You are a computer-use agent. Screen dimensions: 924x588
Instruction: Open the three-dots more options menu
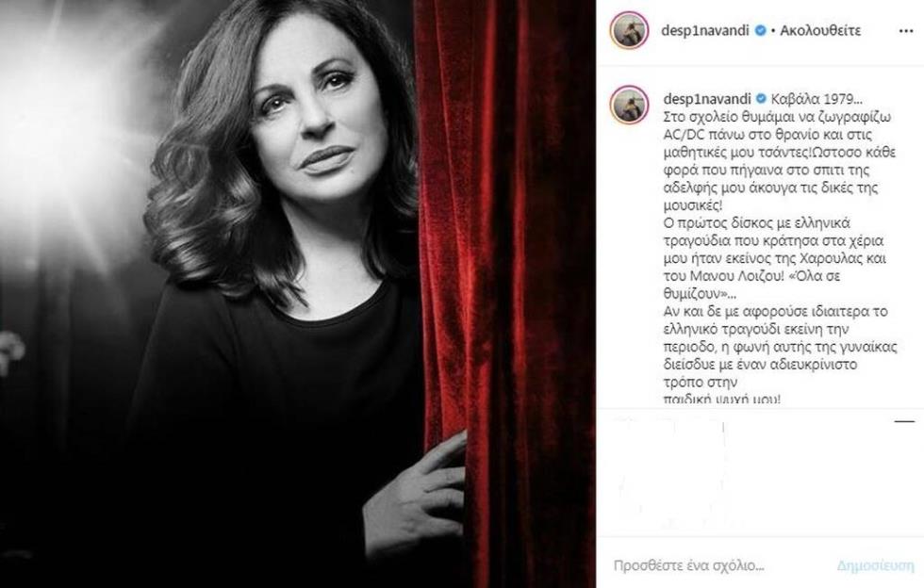906,31
